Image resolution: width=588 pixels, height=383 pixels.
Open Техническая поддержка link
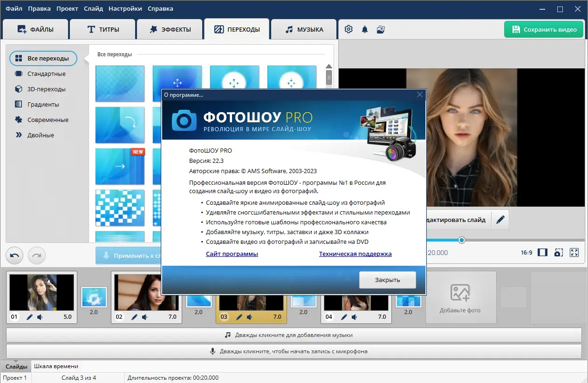[356, 254]
